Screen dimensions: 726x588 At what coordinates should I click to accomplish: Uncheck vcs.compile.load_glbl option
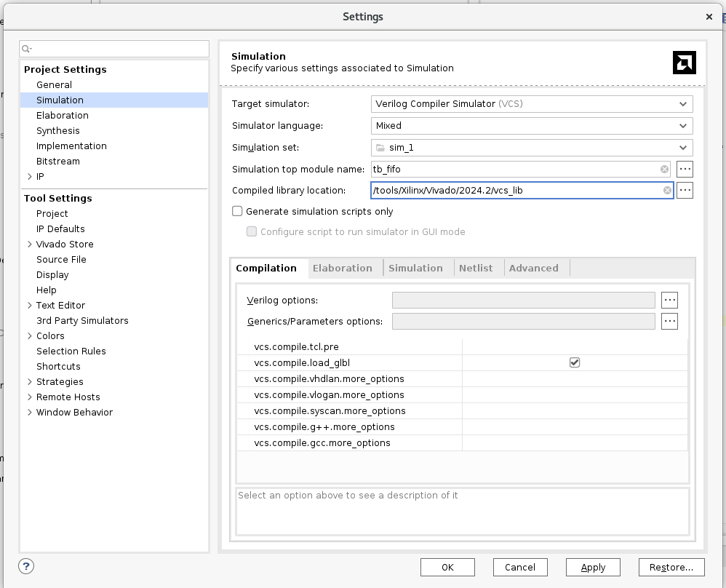click(575, 362)
